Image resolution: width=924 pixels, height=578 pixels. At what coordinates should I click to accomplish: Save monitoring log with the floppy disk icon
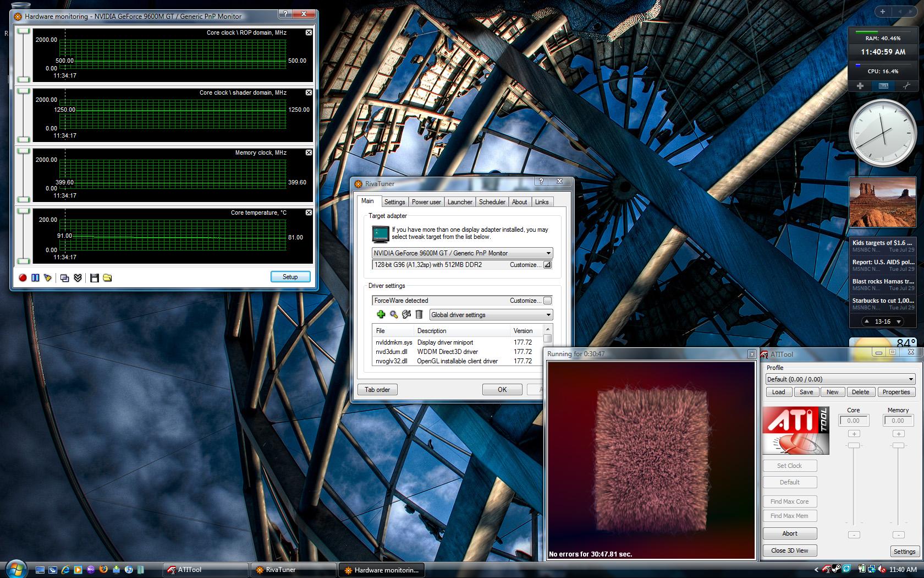click(x=94, y=278)
